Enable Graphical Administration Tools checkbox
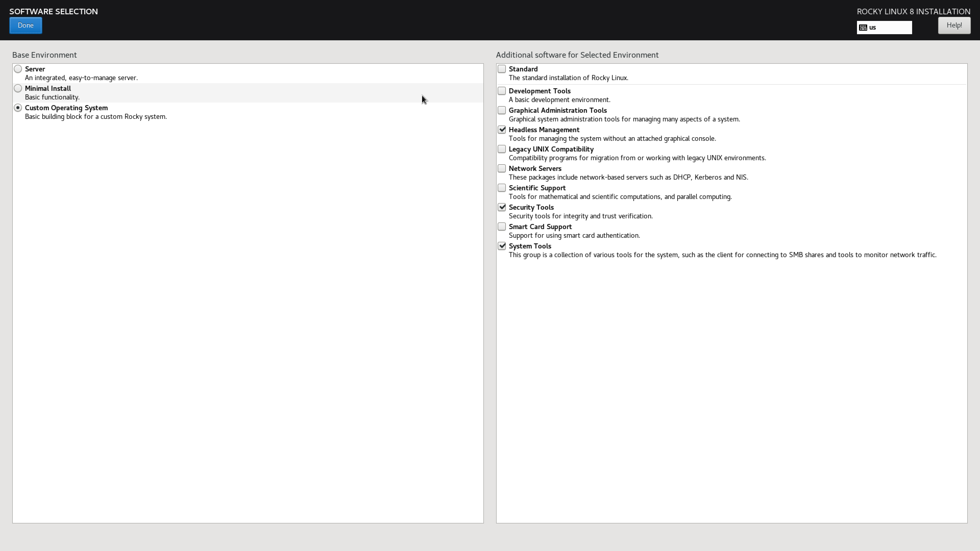Viewport: 980px width, 551px height. (502, 110)
